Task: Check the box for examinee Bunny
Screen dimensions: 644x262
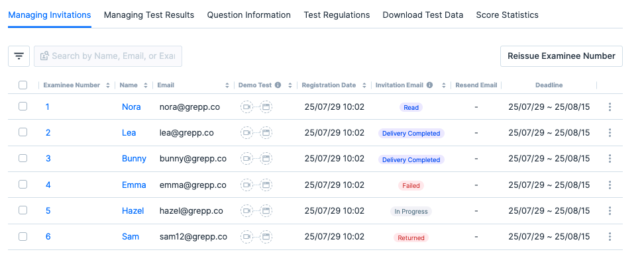Action: tap(23, 158)
